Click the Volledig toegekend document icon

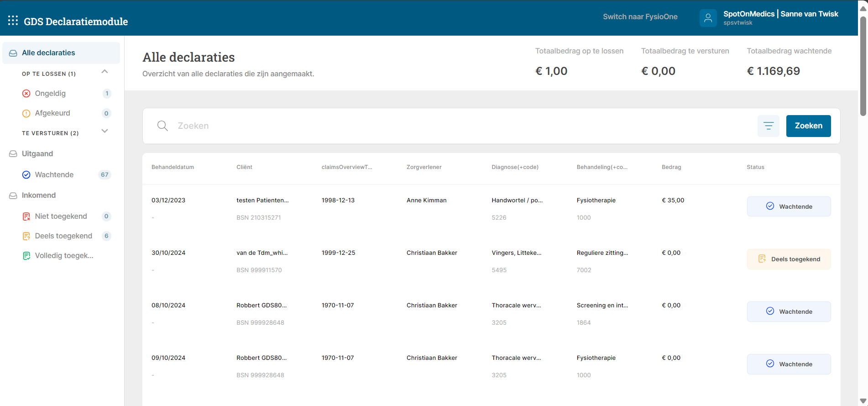[x=26, y=256]
